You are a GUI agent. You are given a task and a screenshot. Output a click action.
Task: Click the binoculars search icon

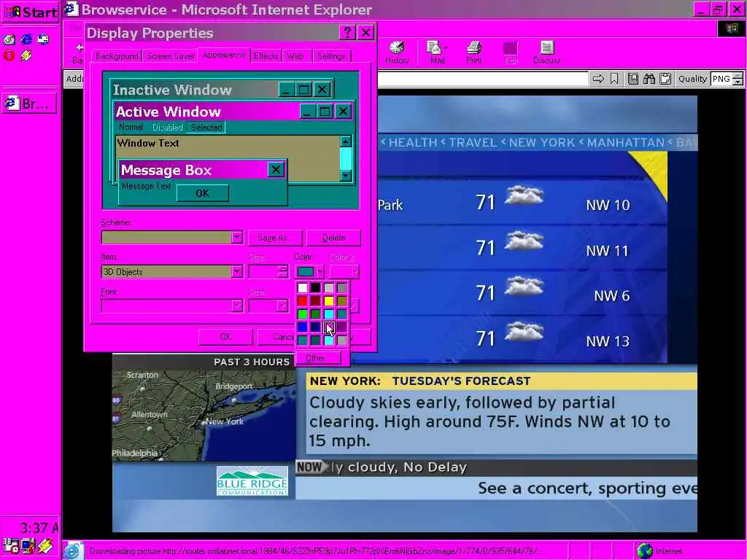(649, 79)
